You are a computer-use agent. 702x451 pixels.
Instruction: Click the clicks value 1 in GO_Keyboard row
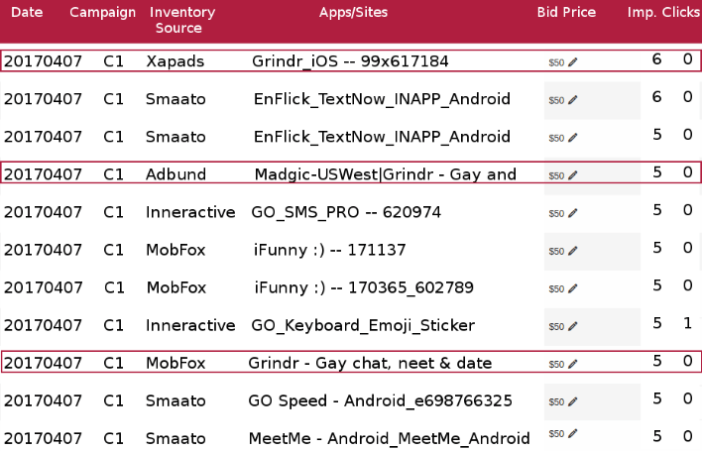click(688, 323)
